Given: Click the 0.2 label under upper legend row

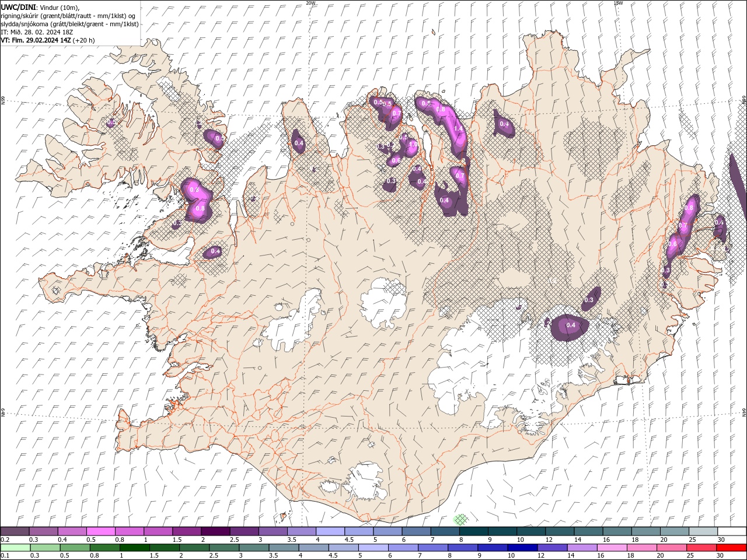Looking at the screenshot, I should (4, 540).
